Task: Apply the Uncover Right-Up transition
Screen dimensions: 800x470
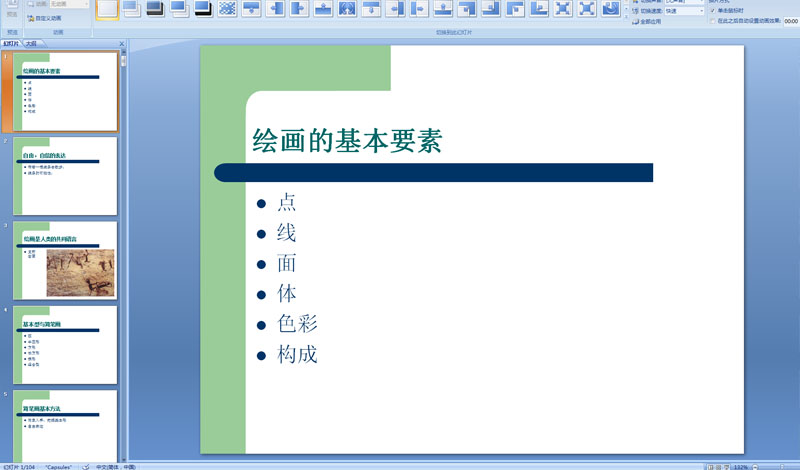Action: [x=539, y=9]
